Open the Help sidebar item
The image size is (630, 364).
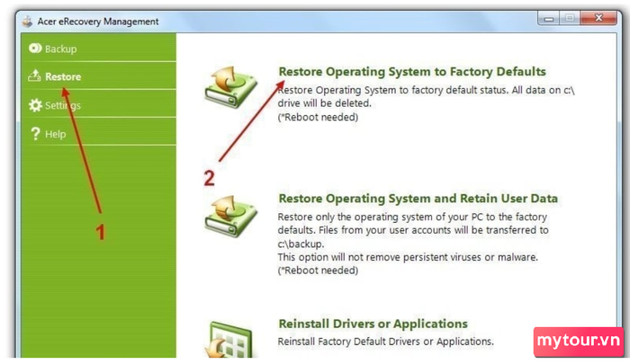99,132
